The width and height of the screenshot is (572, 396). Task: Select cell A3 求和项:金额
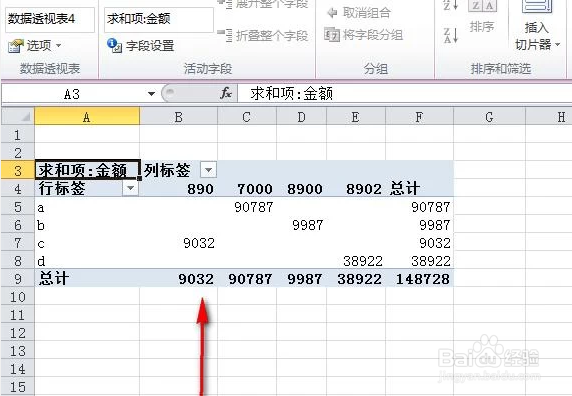(87, 170)
